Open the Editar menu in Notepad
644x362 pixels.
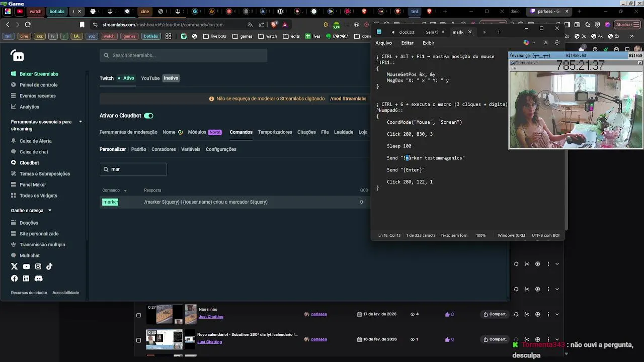click(407, 43)
